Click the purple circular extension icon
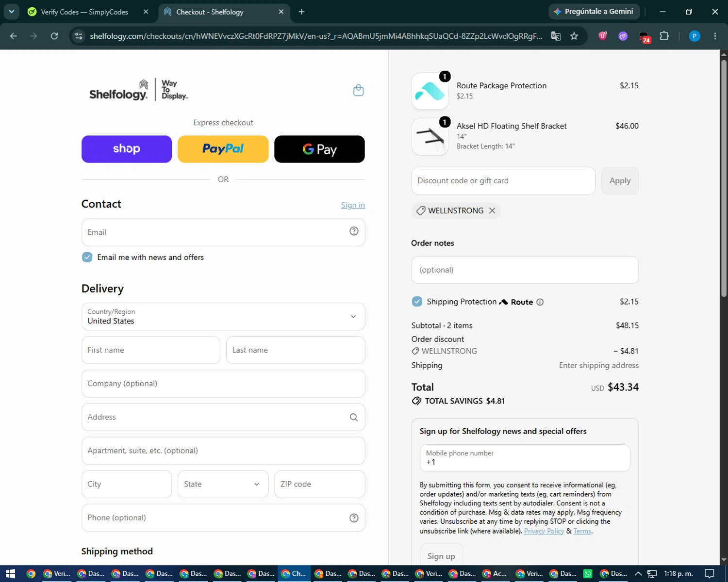This screenshot has height=582, width=728. [623, 36]
